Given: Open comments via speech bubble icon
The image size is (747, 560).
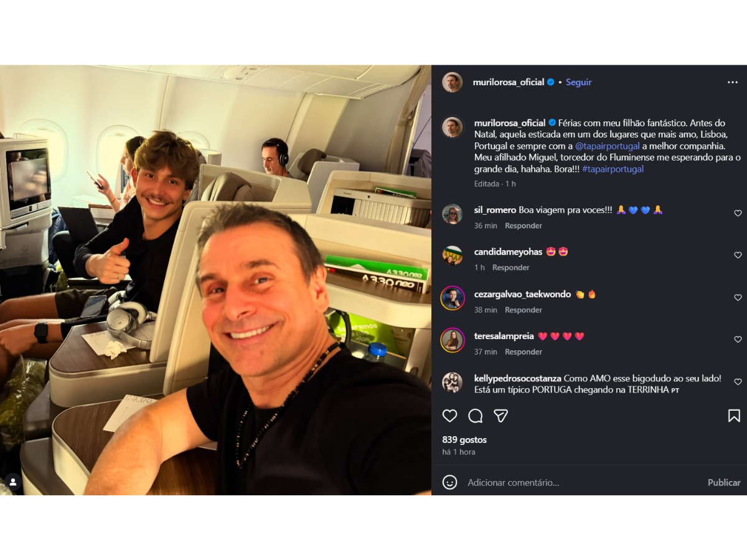Looking at the screenshot, I should 476,416.
